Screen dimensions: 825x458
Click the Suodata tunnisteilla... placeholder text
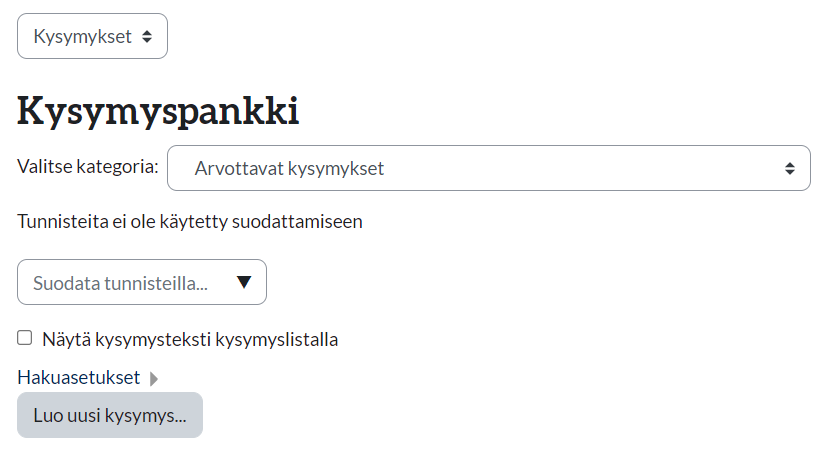click(x=121, y=283)
